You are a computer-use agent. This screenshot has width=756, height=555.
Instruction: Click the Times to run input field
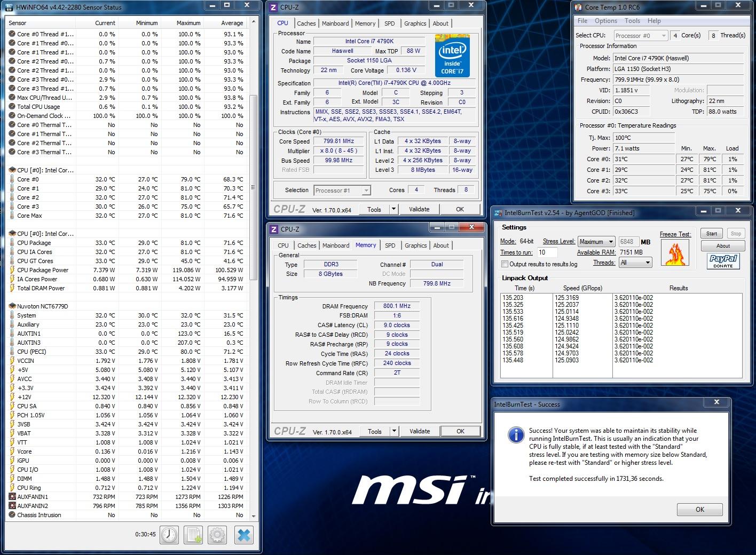[x=547, y=252]
